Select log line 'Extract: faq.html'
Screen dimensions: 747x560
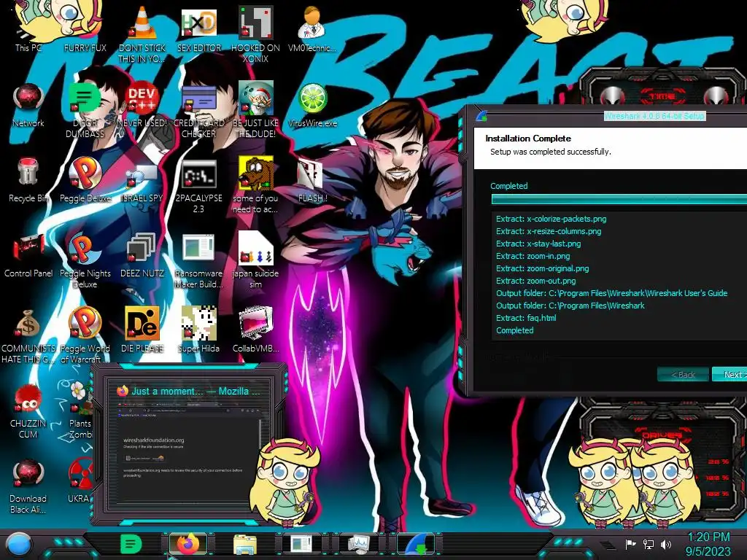click(x=526, y=318)
